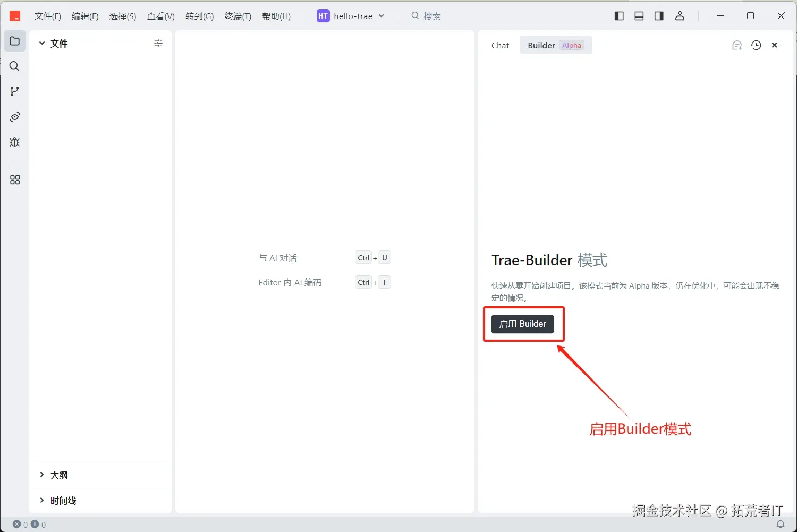Open the Run and Debug bug icon

tap(15, 142)
